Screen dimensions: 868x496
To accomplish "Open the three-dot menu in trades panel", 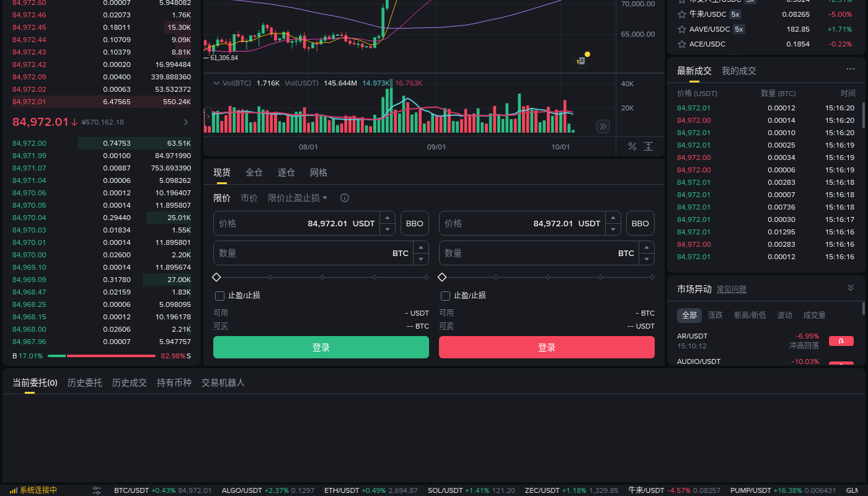I will 851,69.
